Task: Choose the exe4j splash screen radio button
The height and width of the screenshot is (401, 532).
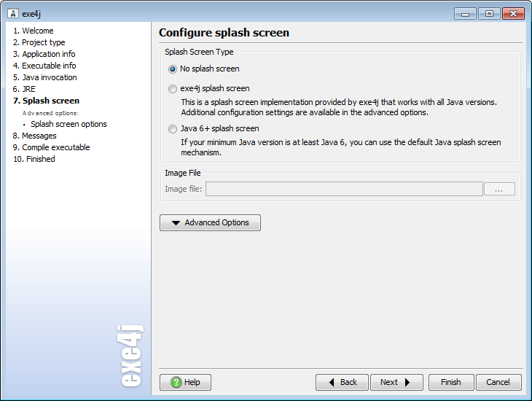Action: [173, 89]
